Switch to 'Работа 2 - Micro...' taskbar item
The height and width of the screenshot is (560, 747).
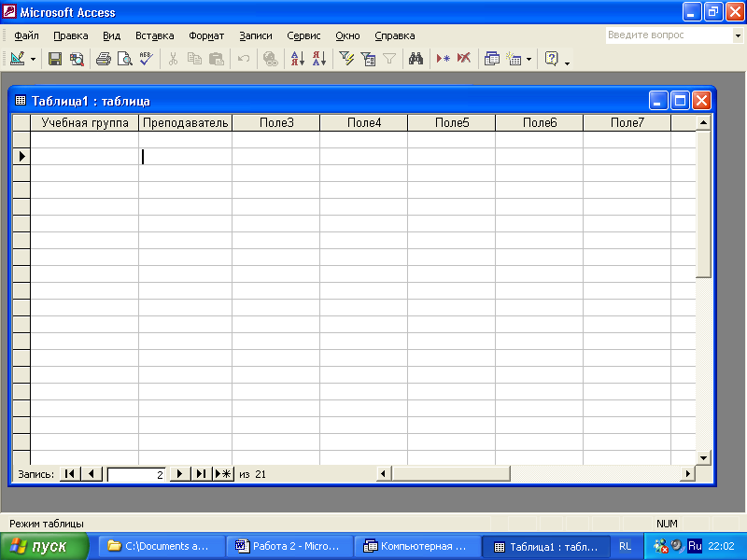point(289,546)
